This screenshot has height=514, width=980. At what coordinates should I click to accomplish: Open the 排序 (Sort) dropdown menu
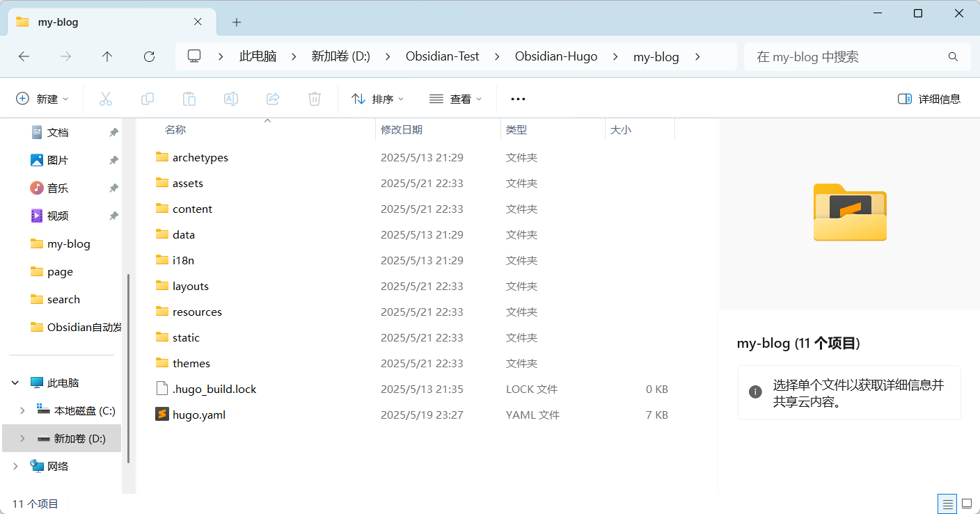click(378, 99)
